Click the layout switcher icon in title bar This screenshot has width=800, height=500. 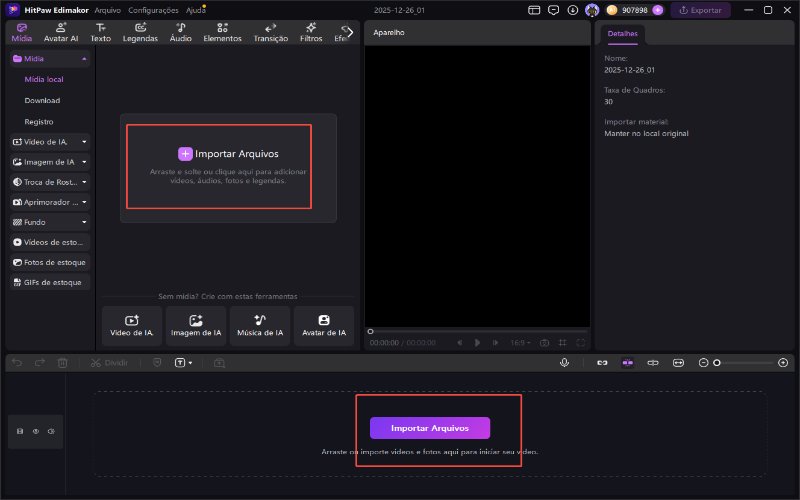point(534,10)
